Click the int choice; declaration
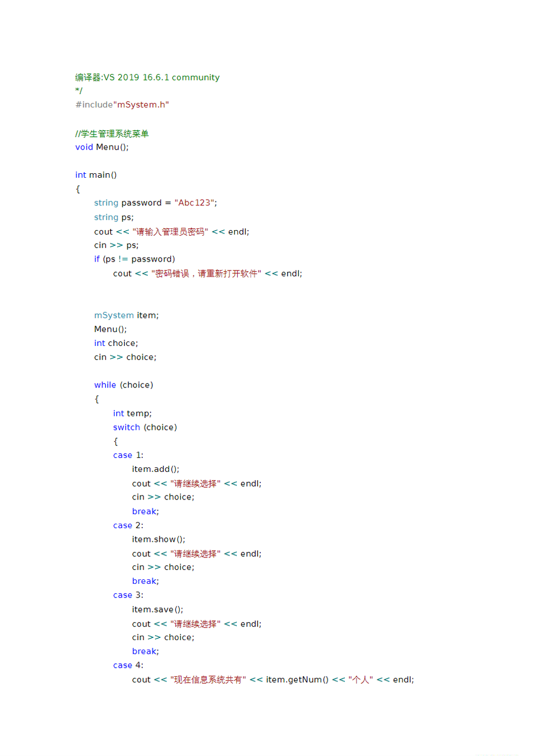This screenshot has height=756, width=534. pos(116,343)
